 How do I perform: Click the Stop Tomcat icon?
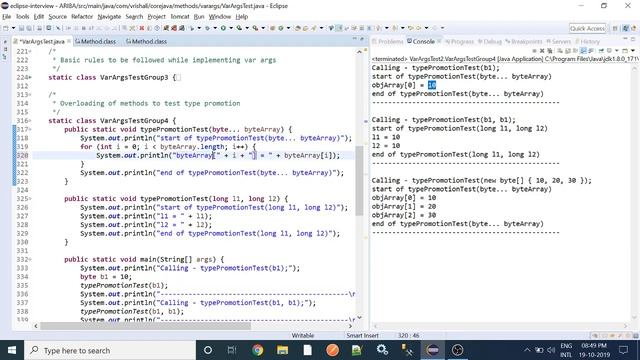pos(174,28)
